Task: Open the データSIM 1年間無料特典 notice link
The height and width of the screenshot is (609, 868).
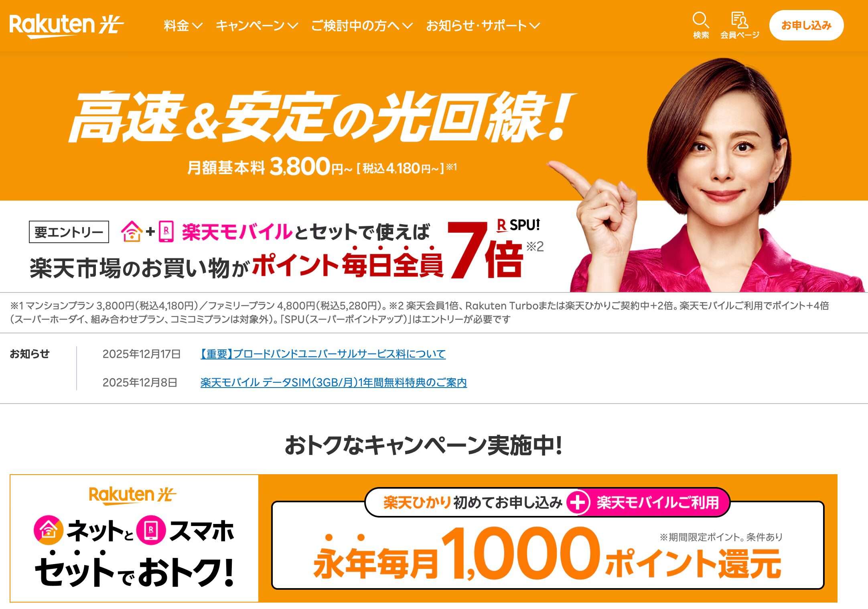Action: click(x=333, y=382)
